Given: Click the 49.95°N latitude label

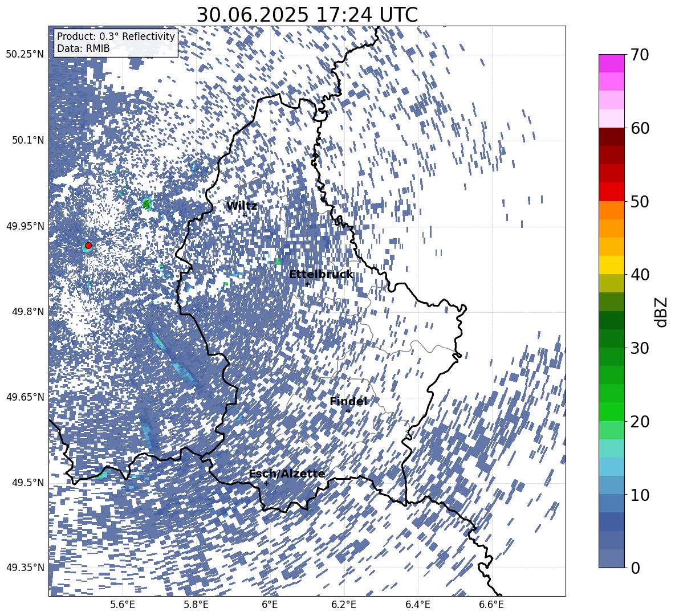Looking at the screenshot, I should point(25,226).
